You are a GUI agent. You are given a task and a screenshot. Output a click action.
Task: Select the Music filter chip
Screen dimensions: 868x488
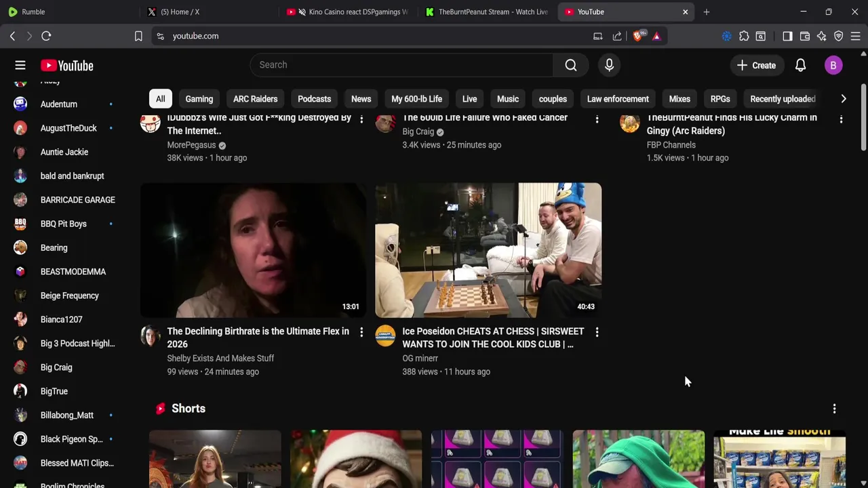(507, 99)
